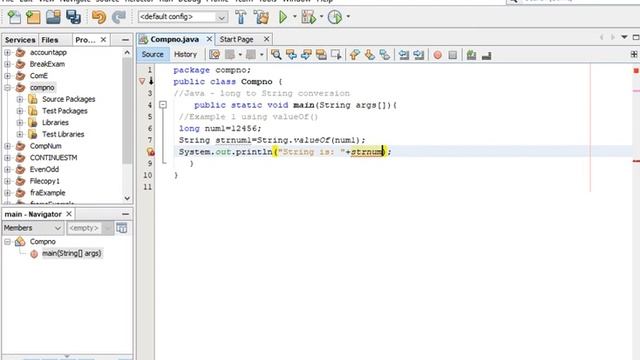The height and width of the screenshot is (360, 640).
Task: Find next occurrence in editor toolbar
Action: (306, 55)
